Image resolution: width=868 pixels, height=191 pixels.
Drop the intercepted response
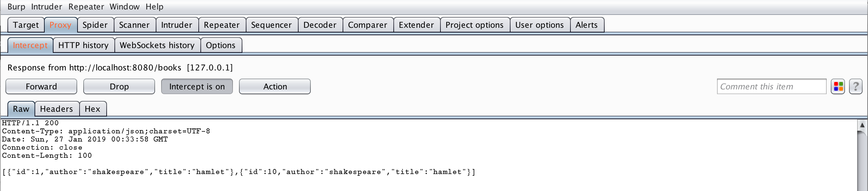pos(119,87)
